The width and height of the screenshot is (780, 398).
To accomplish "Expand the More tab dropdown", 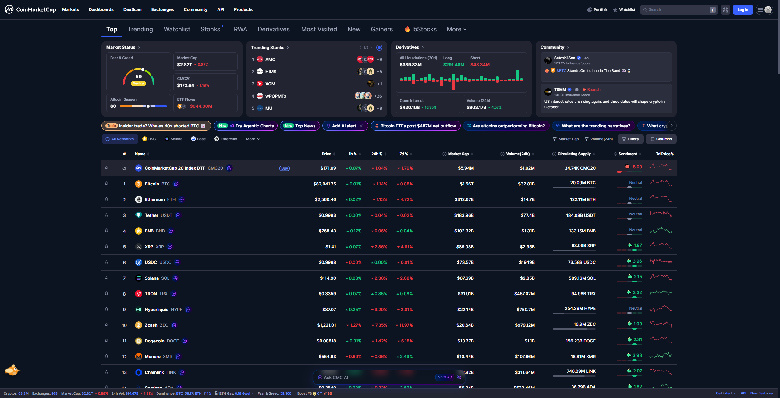I will click(456, 29).
